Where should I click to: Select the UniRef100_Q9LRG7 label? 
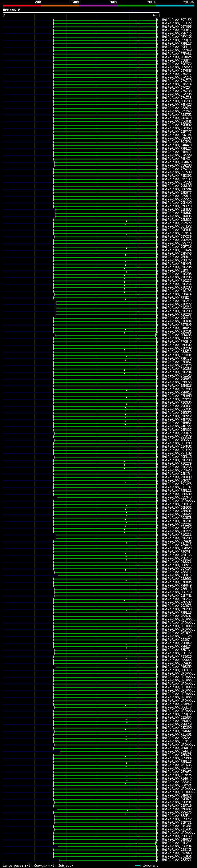(177, 220)
